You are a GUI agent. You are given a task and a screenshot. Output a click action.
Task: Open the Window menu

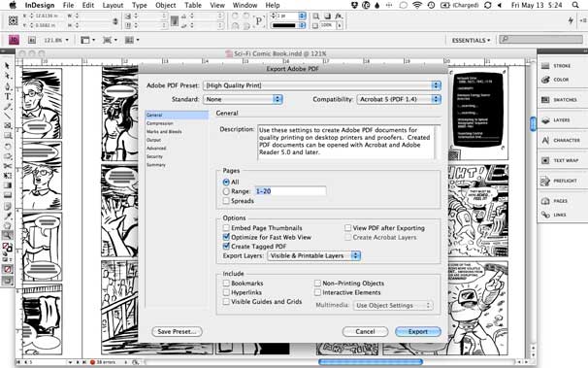(x=244, y=5)
